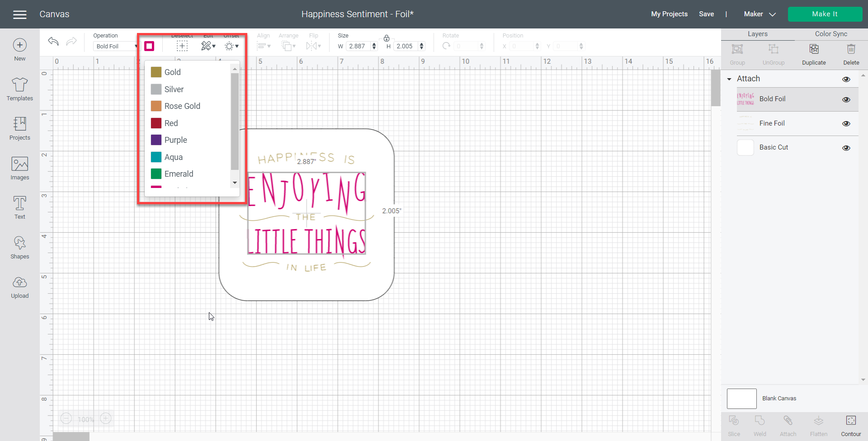The width and height of the screenshot is (868, 441).
Task: Expand the Maker machine dropdown
Action: [759, 14]
